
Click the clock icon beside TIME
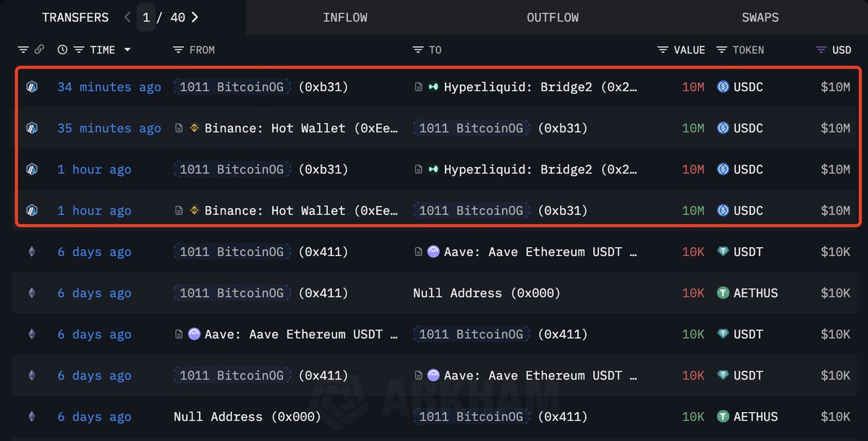62,50
